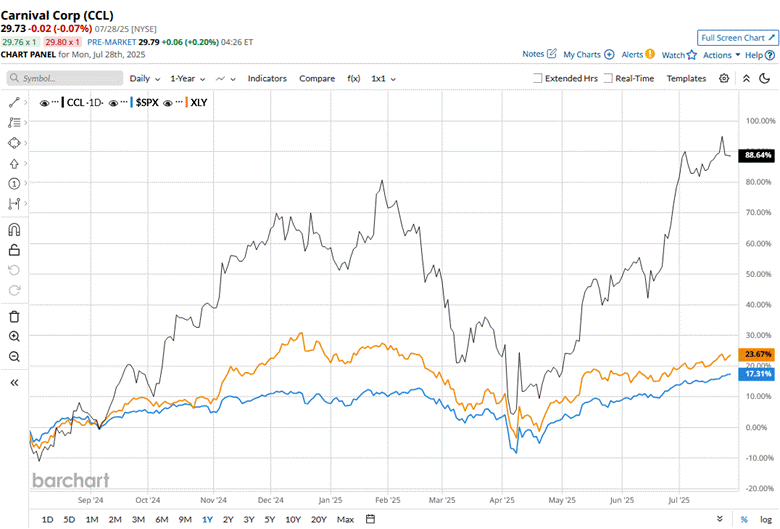Zoom out of the chart
Viewport: 780px width, 529px height.
[14, 356]
